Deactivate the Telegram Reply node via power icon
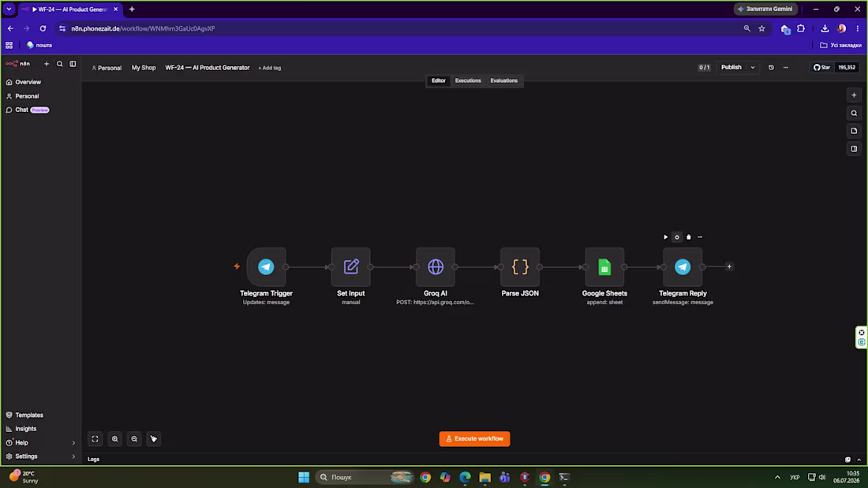Screen dimensions: 868x488 point(677,237)
